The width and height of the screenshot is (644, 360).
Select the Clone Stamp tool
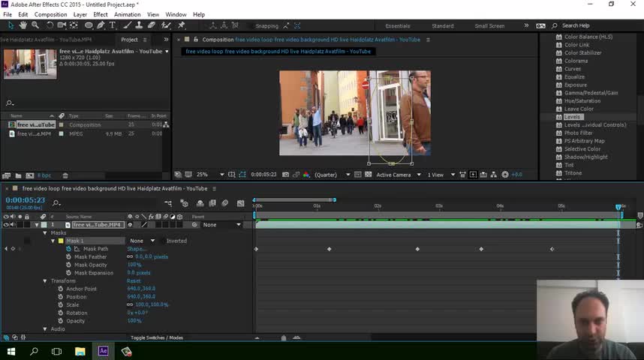[139, 25]
